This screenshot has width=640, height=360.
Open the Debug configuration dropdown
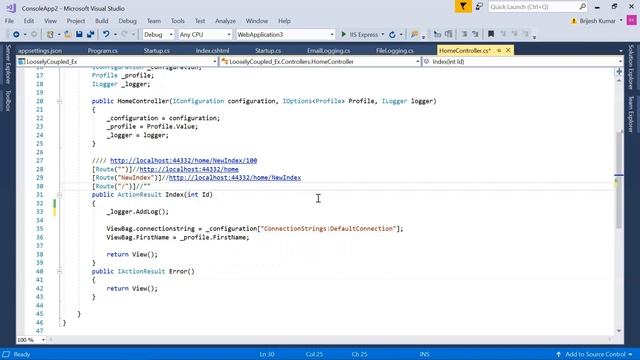[171, 35]
